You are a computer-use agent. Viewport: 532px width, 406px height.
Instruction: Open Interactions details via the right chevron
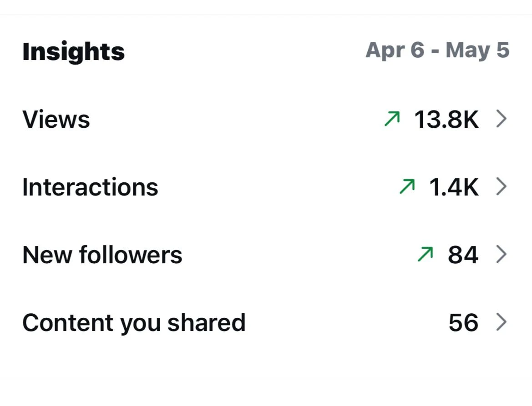(x=501, y=186)
